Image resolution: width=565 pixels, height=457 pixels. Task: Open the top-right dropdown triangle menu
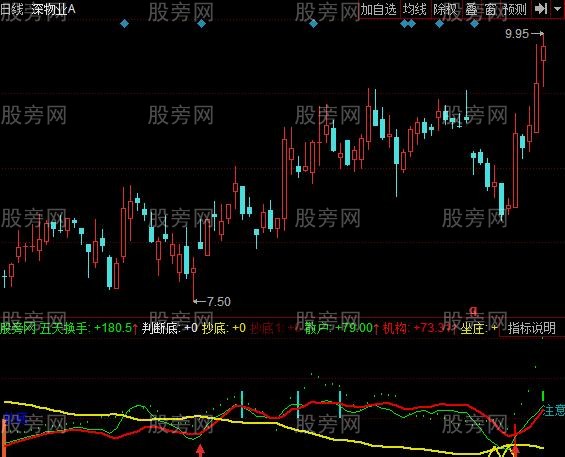[x=557, y=9]
